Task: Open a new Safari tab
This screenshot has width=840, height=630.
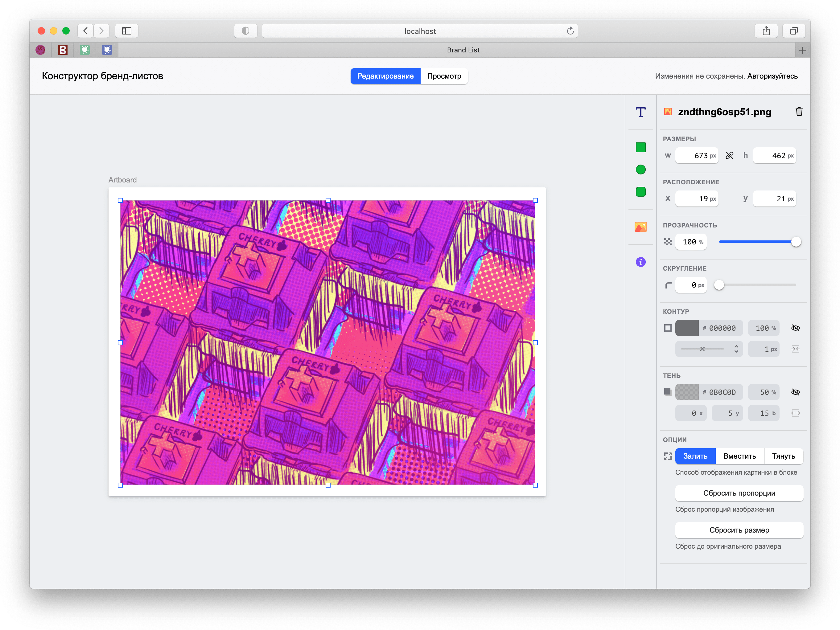Action: [802, 50]
